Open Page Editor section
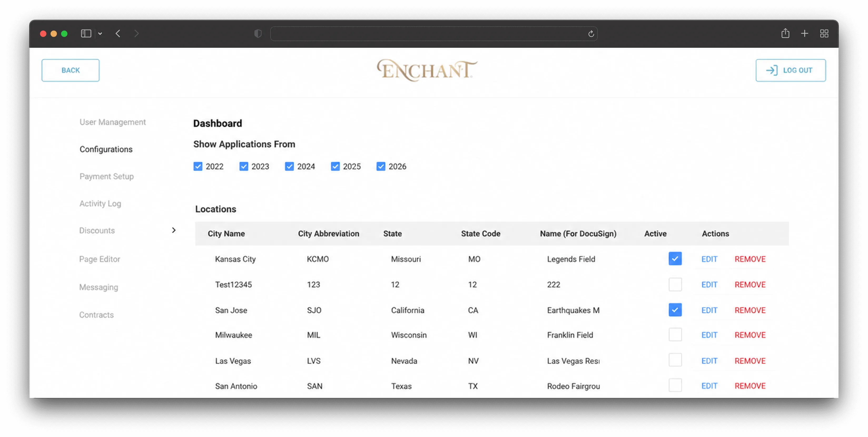Image resolution: width=868 pixels, height=437 pixels. point(99,259)
